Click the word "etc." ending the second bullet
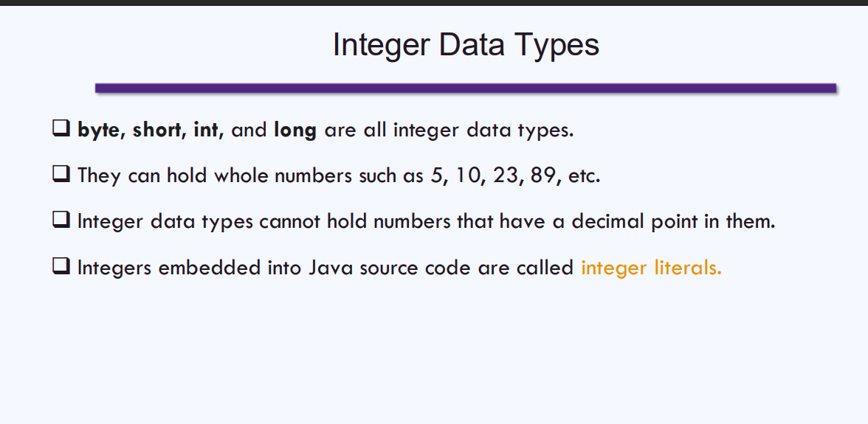 (x=586, y=176)
